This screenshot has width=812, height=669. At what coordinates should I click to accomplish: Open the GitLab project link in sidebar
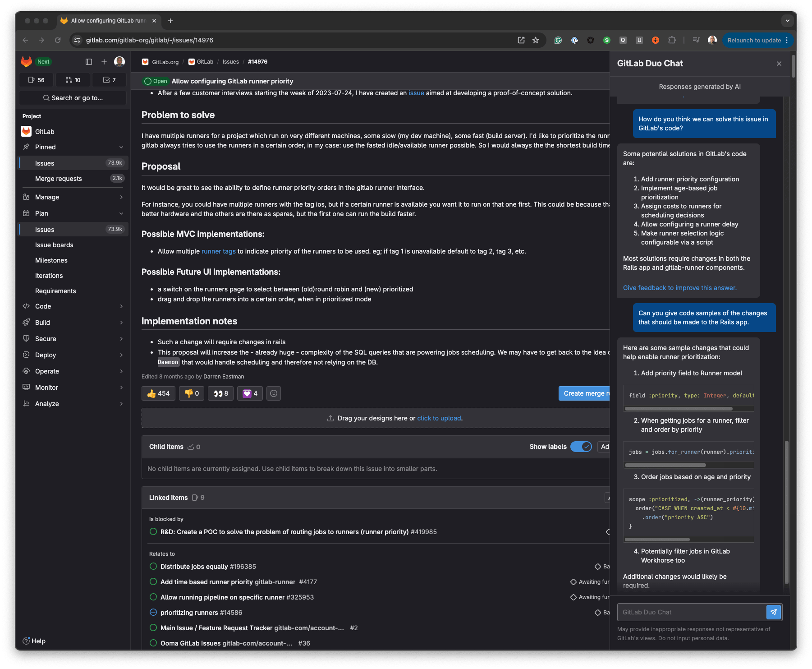(73, 132)
